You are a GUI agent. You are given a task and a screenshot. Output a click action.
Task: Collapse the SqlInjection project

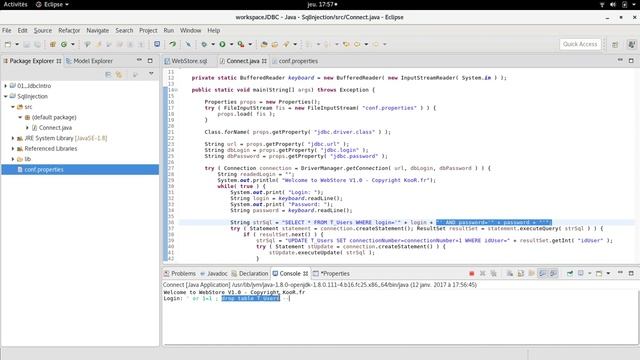[x=5, y=96]
